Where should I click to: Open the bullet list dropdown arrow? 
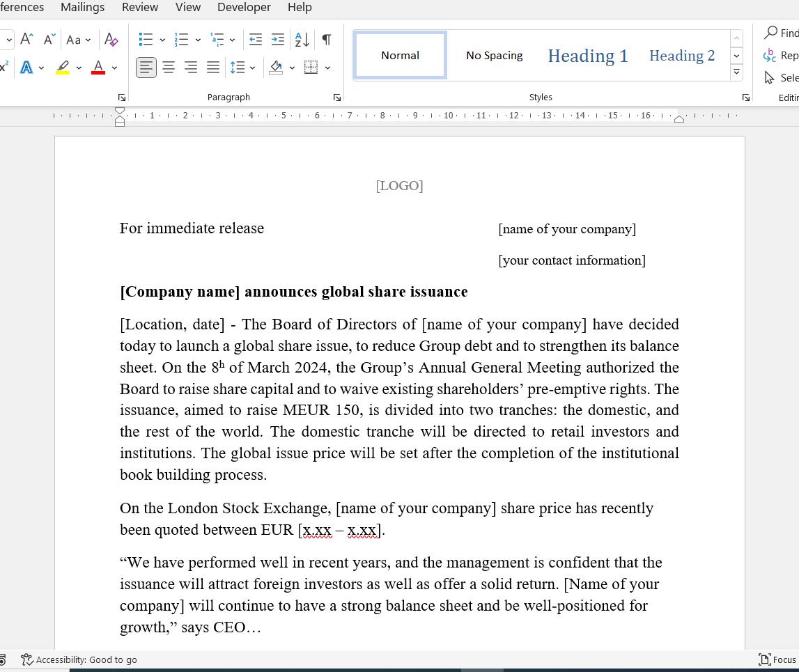[161, 40]
